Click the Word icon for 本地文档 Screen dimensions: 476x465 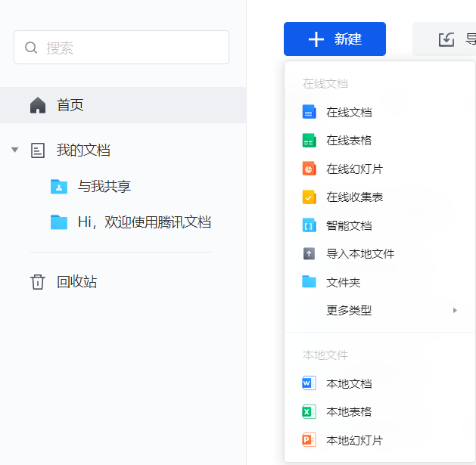click(x=309, y=383)
